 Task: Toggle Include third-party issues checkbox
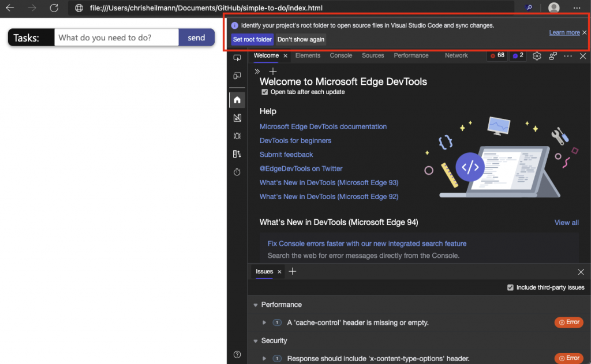pos(510,287)
